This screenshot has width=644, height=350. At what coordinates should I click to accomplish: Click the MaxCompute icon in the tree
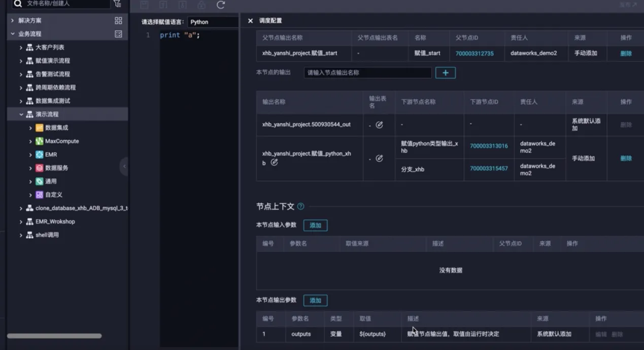coord(39,141)
